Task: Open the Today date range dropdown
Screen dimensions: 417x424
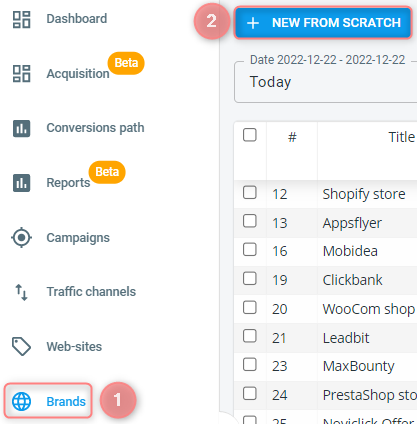Action: pos(325,82)
